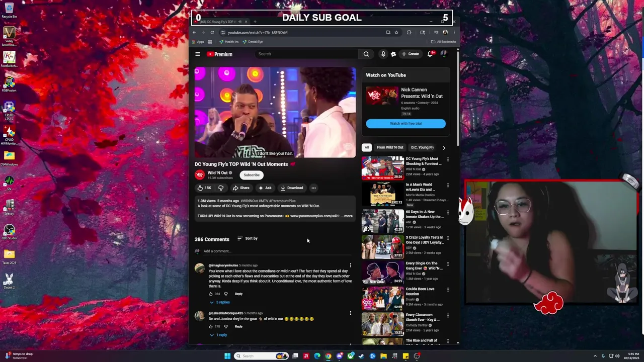Screen dimensions: 644x362
Task: Subscribe to Wild 'N Out channel
Action: [252, 175]
